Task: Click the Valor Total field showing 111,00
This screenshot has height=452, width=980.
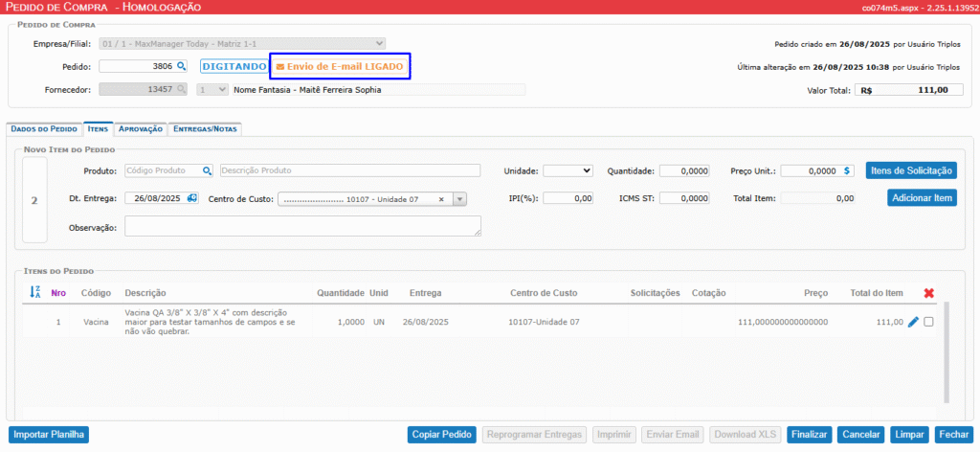Action: pos(909,90)
